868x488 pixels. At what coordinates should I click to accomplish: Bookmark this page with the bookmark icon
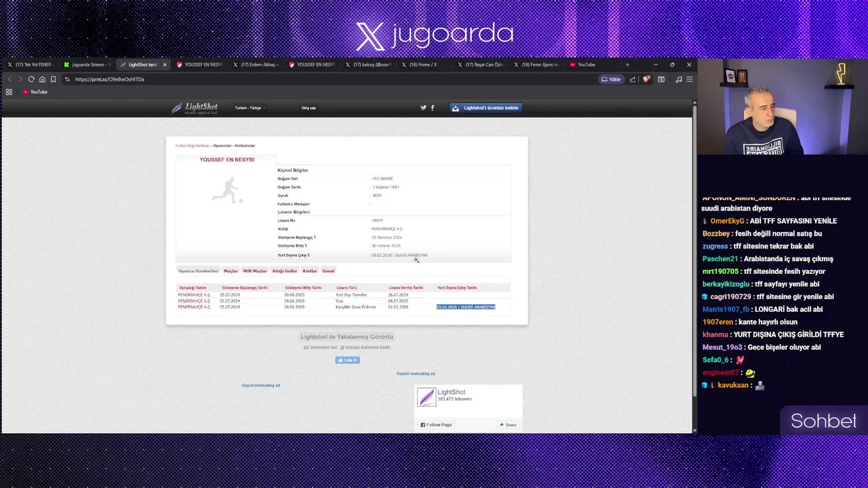coord(53,79)
